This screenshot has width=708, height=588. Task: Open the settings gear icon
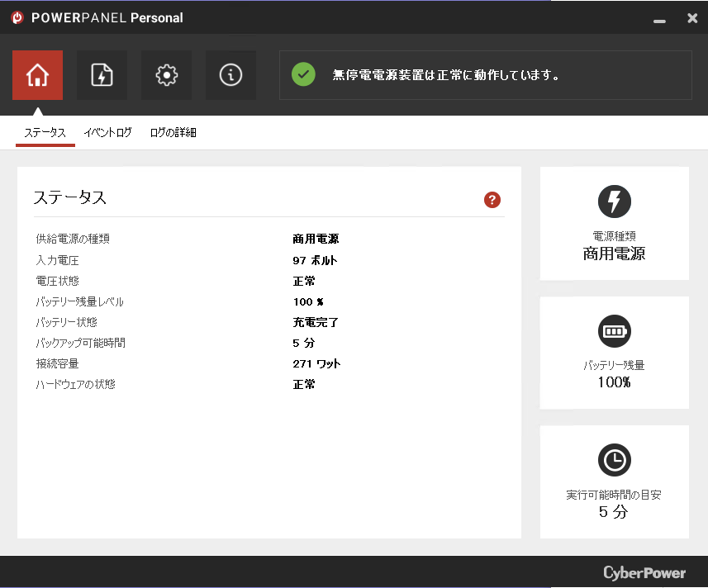(166, 75)
